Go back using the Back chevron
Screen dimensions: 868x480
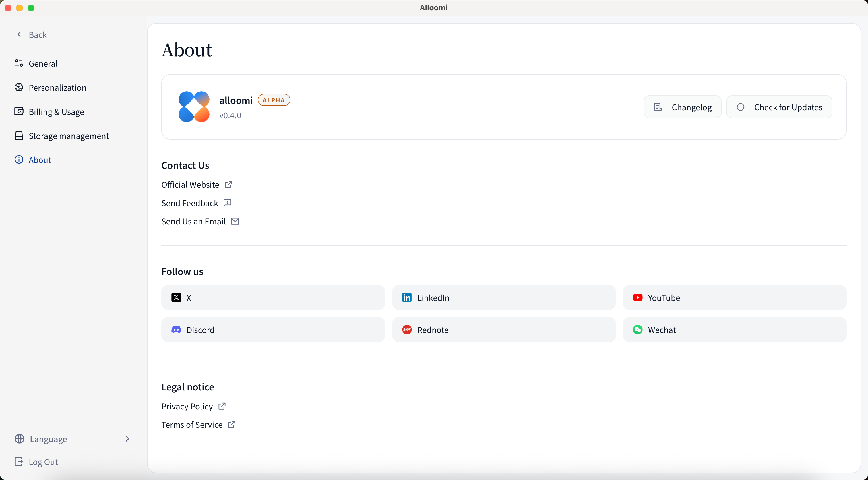click(19, 34)
